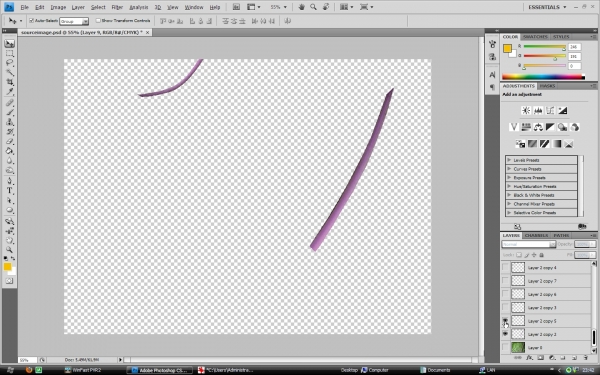Add an Invert adjustment

(x=520, y=144)
